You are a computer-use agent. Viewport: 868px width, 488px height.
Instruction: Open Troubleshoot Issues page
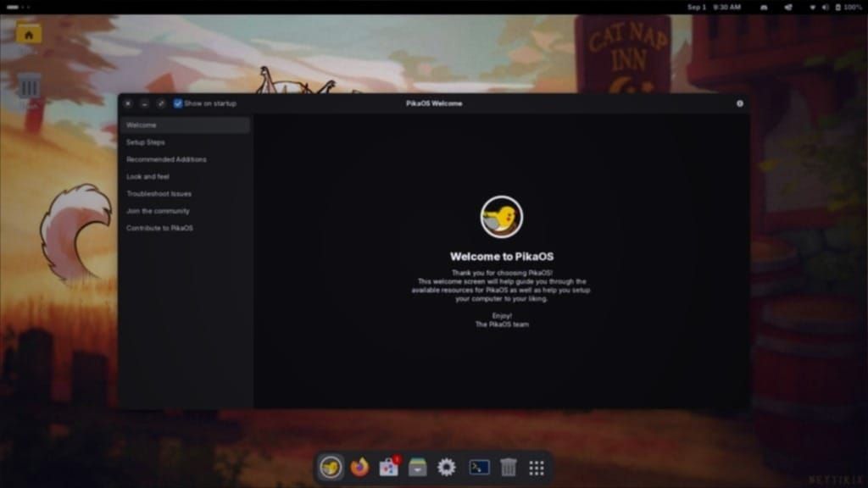click(185, 194)
